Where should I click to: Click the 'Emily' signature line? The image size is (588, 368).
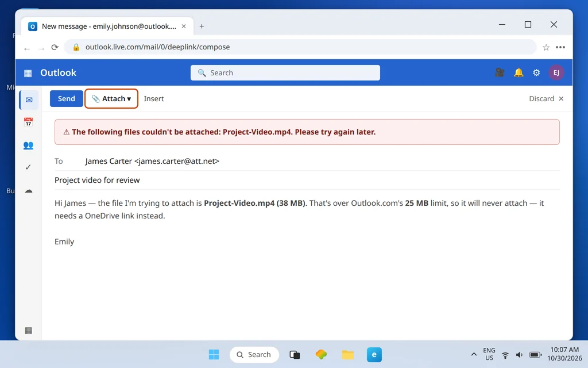tap(64, 242)
